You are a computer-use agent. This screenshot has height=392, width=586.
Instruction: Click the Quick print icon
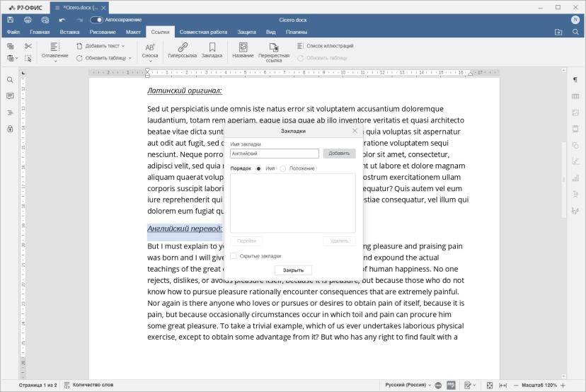[x=45, y=20]
